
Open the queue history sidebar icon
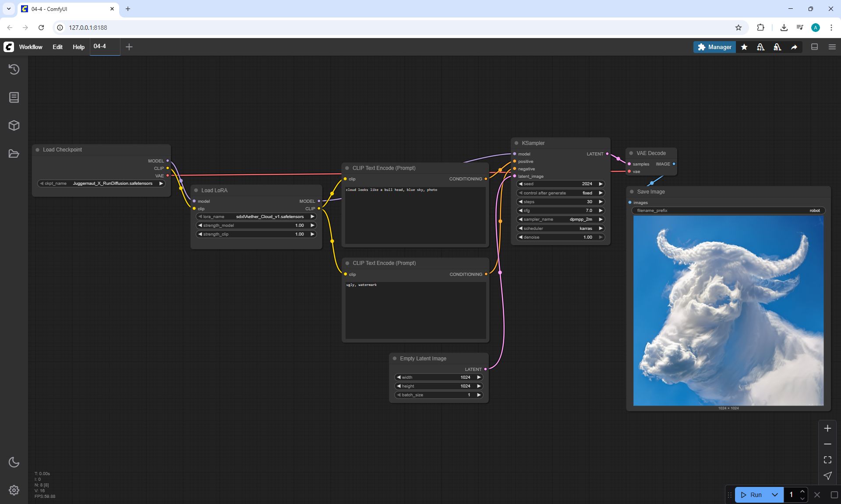[x=14, y=69]
